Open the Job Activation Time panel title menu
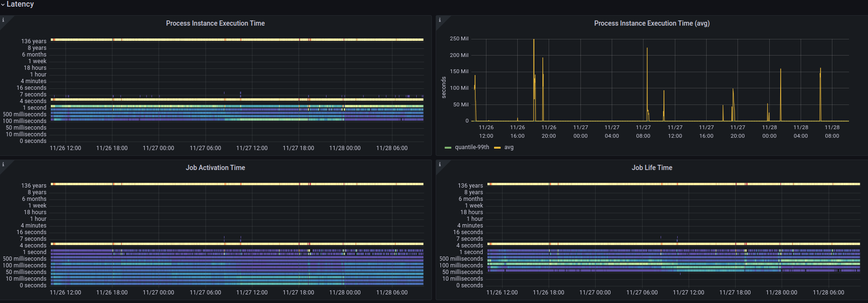The width and height of the screenshot is (868, 303). [215, 168]
